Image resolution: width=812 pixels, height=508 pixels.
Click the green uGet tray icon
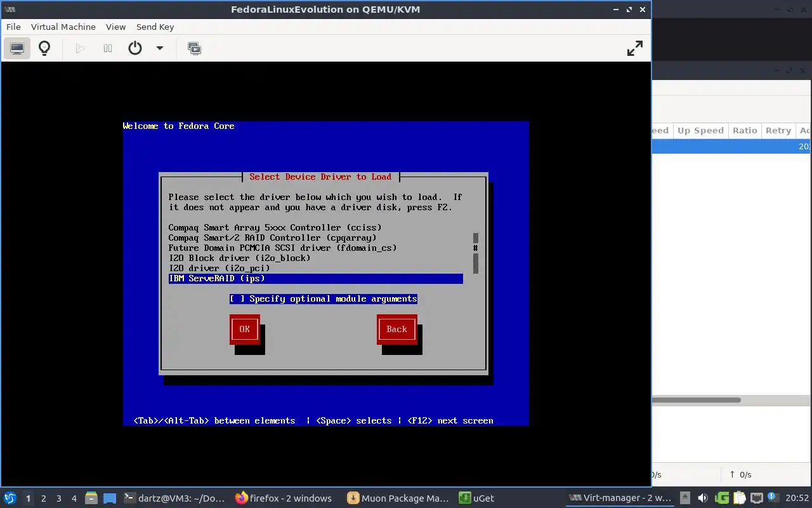[722, 498]
